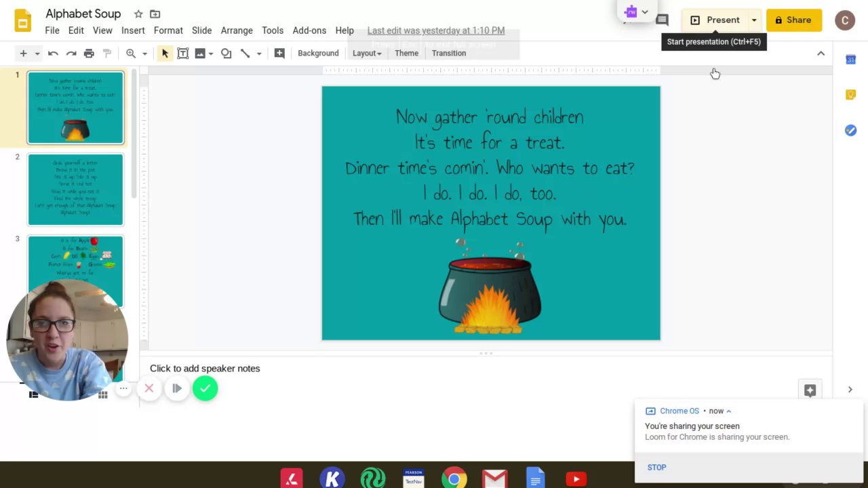Open Gmail from the shelf
Screen dimensions: 868x488
(494, 479)
